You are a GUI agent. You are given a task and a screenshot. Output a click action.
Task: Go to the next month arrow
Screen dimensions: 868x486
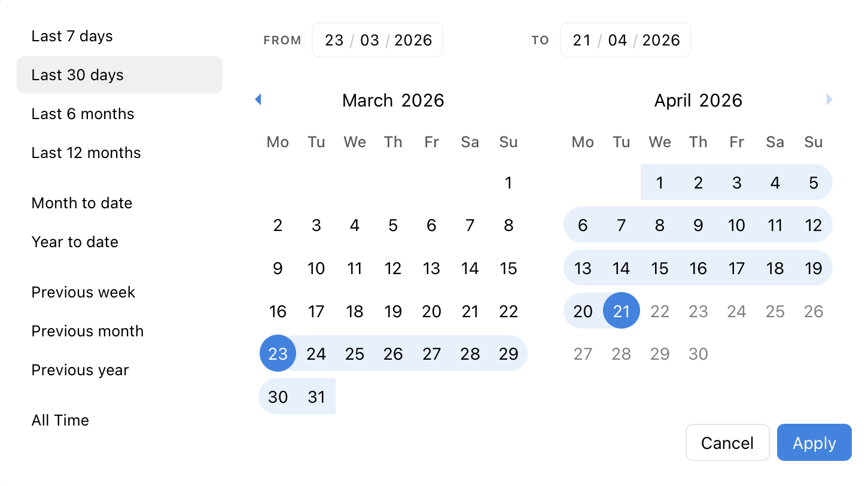point(829,100)
